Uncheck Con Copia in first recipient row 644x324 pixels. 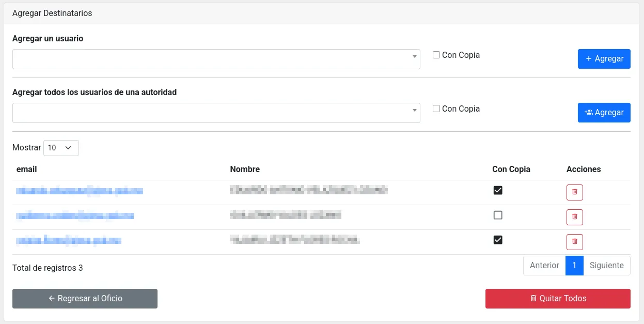[x=498, y=191]
